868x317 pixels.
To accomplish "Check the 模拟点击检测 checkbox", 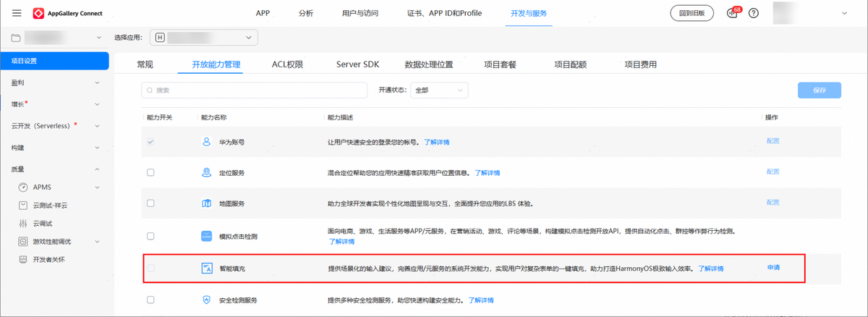I will [x=150, y=236].
